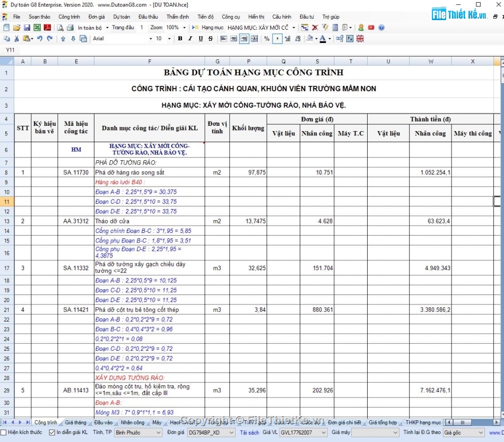
Task: Click the New file icon
Action: 6,28
